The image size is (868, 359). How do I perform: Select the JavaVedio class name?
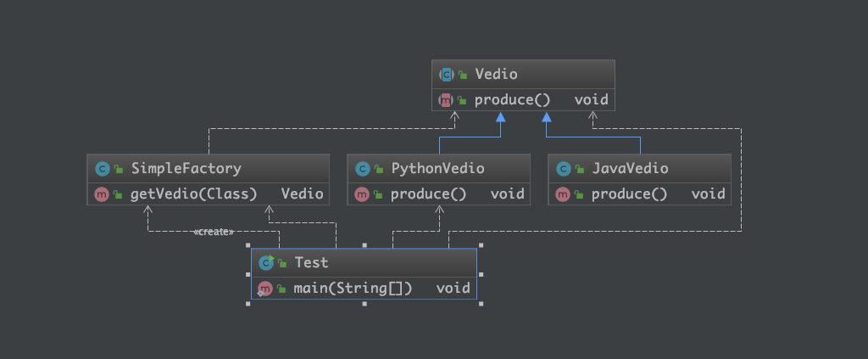pyautogui.click(x=630, y=169)
